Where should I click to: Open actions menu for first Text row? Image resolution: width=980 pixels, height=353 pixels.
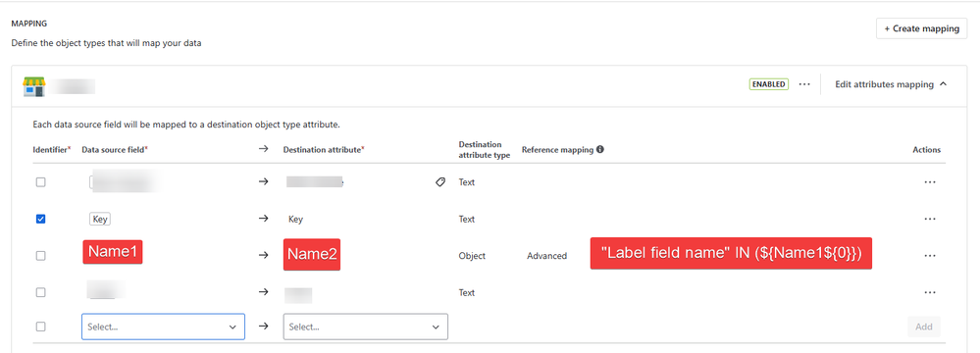[929, 182]
